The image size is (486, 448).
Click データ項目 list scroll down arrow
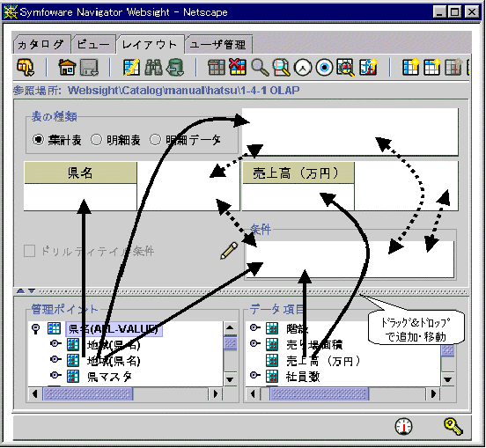pyautogui.click(x=448, y=379)
